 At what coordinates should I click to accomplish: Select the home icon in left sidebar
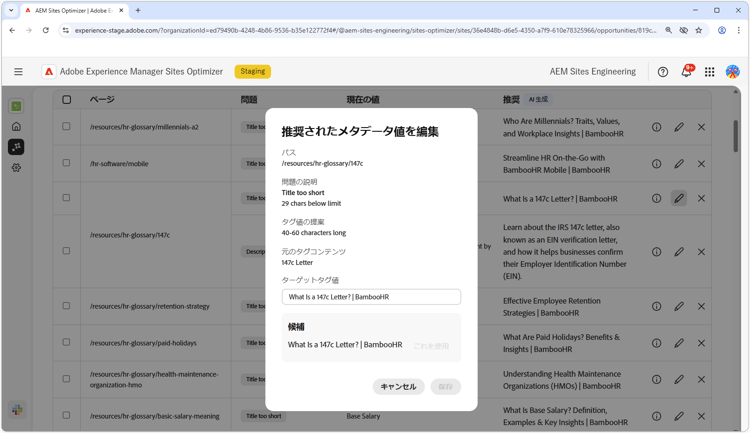pyautogui.click(x=16, y=126)
